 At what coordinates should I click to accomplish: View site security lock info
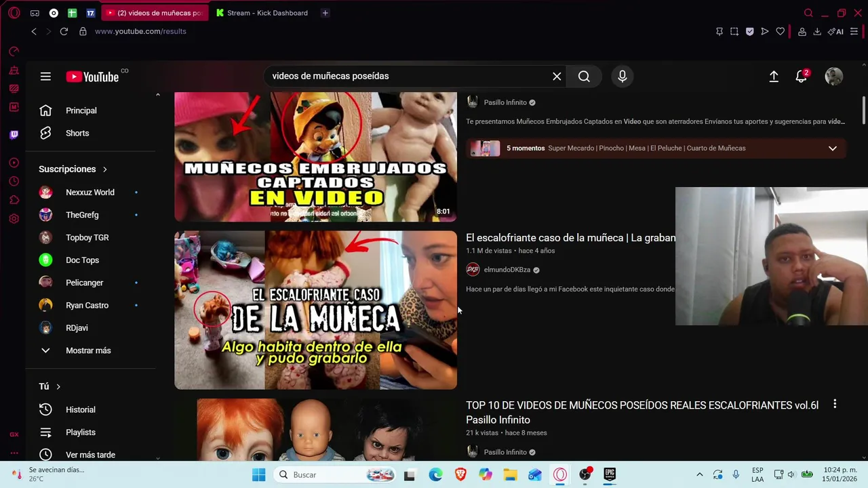(83, 31)
